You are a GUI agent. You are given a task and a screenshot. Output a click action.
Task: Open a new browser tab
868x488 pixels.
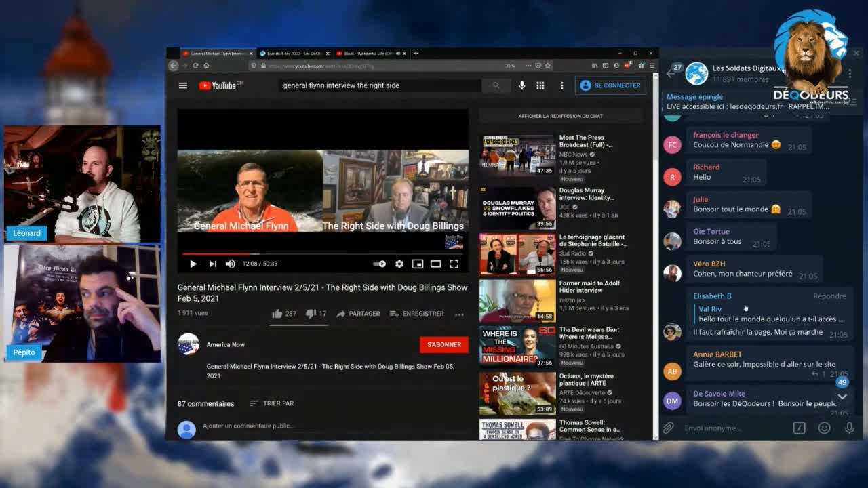tap(416, 53)
